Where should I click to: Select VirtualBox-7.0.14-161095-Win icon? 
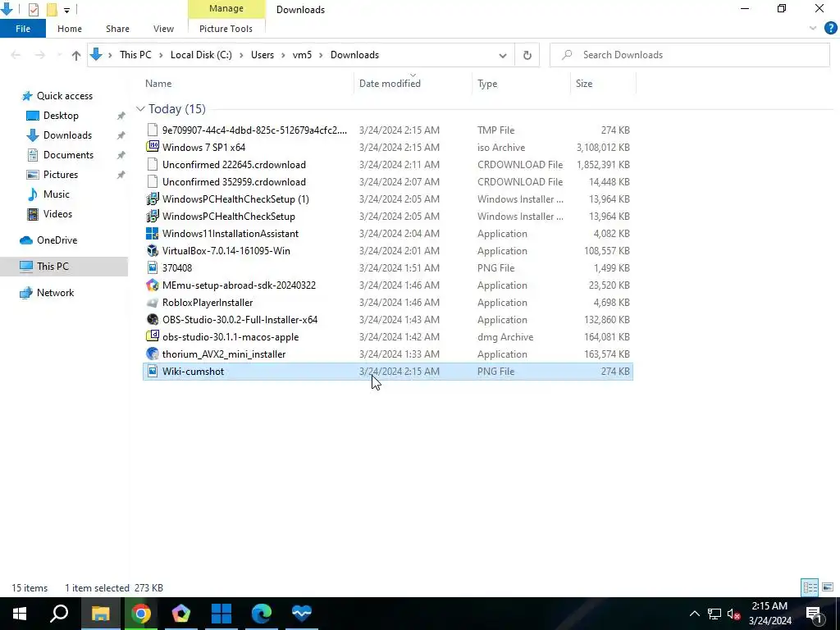[x=153, y=251]
